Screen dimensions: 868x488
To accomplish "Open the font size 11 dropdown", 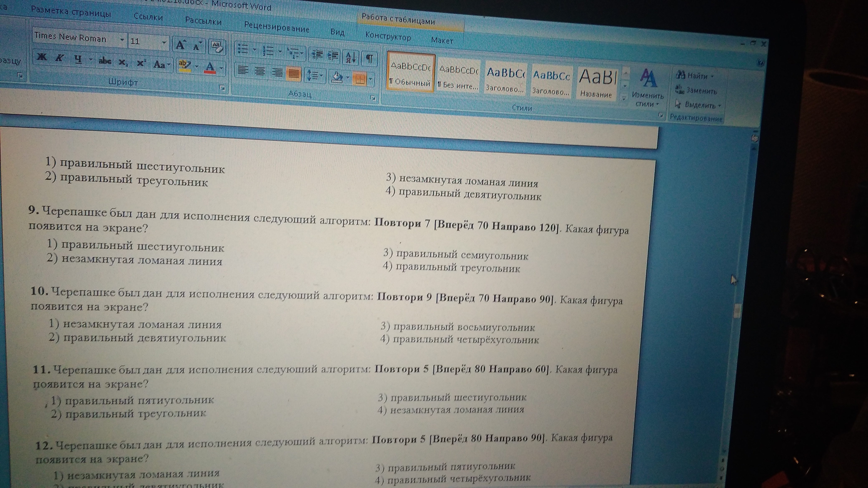I will click(x=164, y=43).
